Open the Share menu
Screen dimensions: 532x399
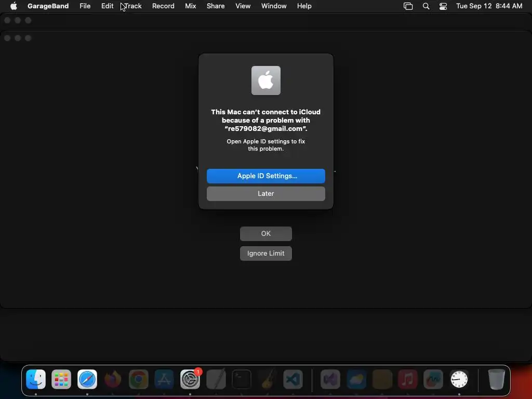click(216, 6)
